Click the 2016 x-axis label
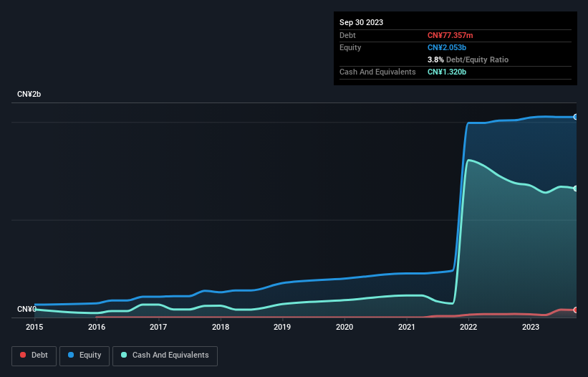Viewport: 588px width, 377px height. pyautogui.click(x=97, y=327)
